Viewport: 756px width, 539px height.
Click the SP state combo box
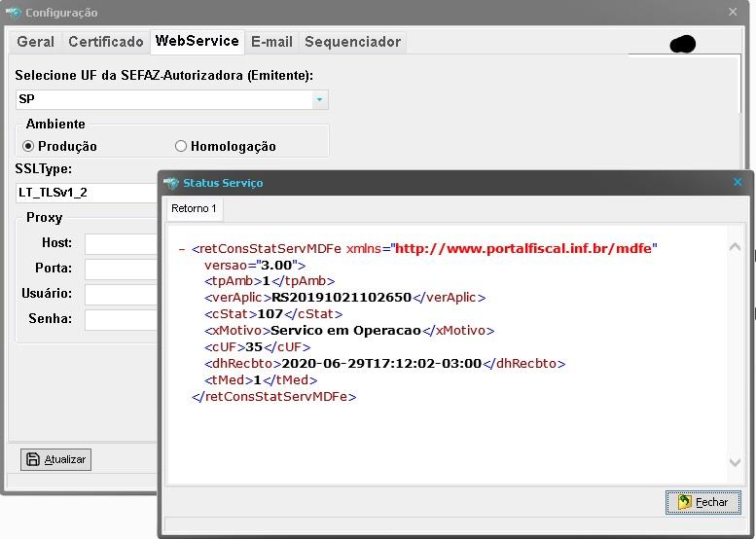coord(172,100)
